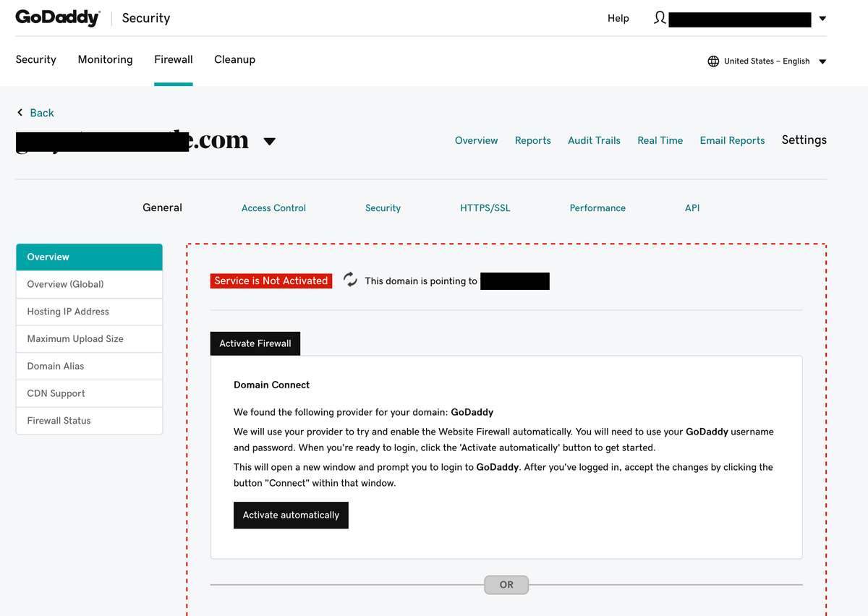Select the Firewall tab
This screenshot has width=868, height=616.
(x=174, y=60)
